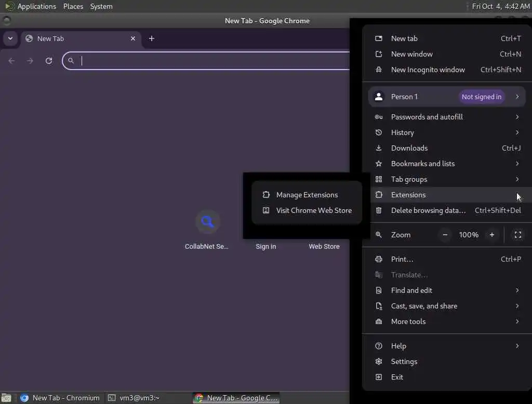Click the Find and edit icon
Image resolution: width=532 pixels, height=404 pixels.
[379, 291]
